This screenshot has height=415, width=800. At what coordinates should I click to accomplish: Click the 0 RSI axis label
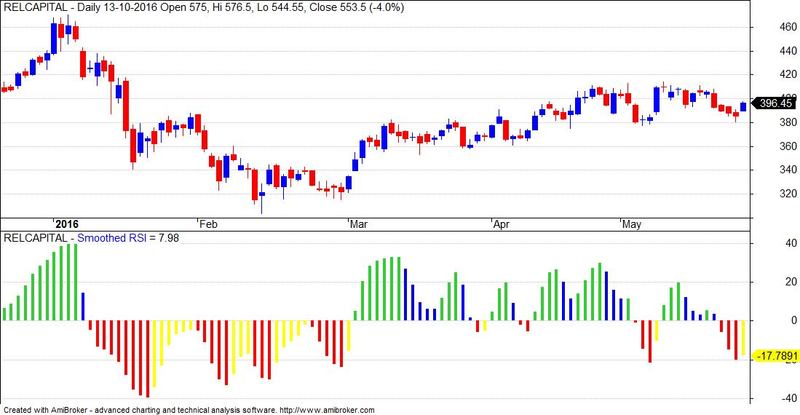[x=794, y=321]
